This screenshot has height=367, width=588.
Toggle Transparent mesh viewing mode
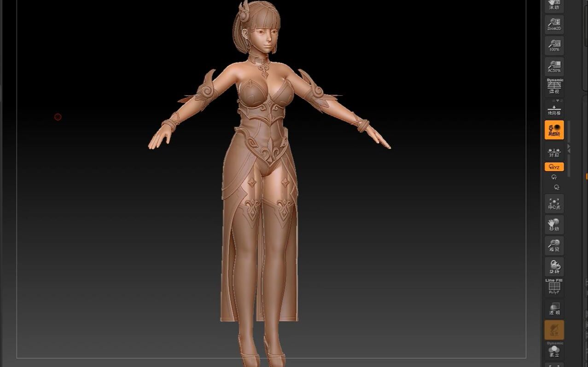[554, 309]
